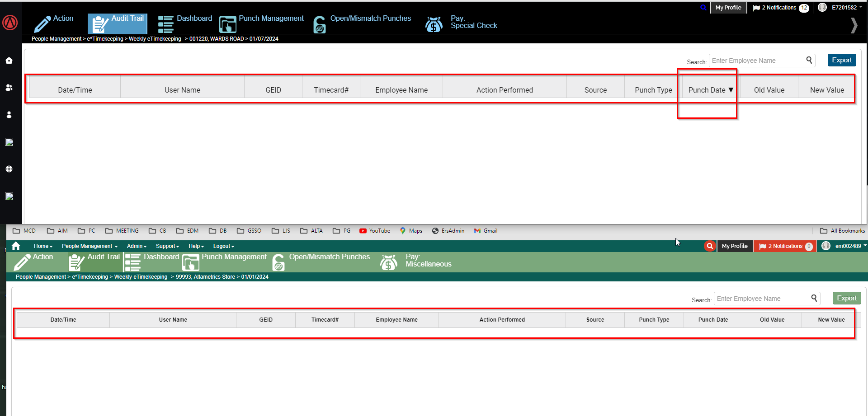Open the AIM bookmarks folder

57,231
